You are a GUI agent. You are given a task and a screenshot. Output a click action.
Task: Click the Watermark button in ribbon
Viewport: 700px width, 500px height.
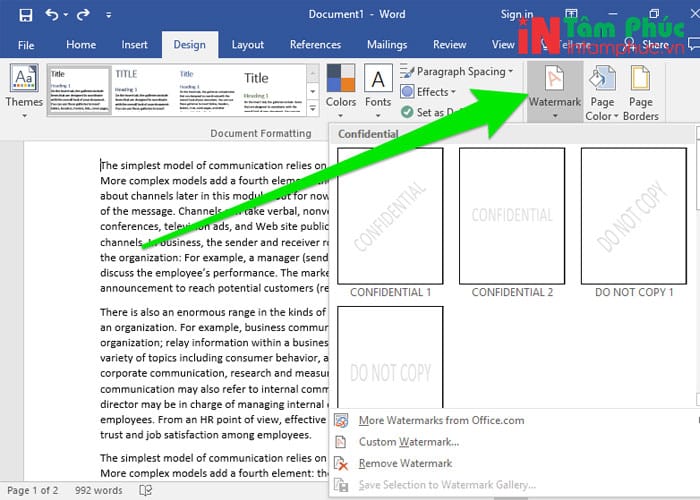click(554, 90)
